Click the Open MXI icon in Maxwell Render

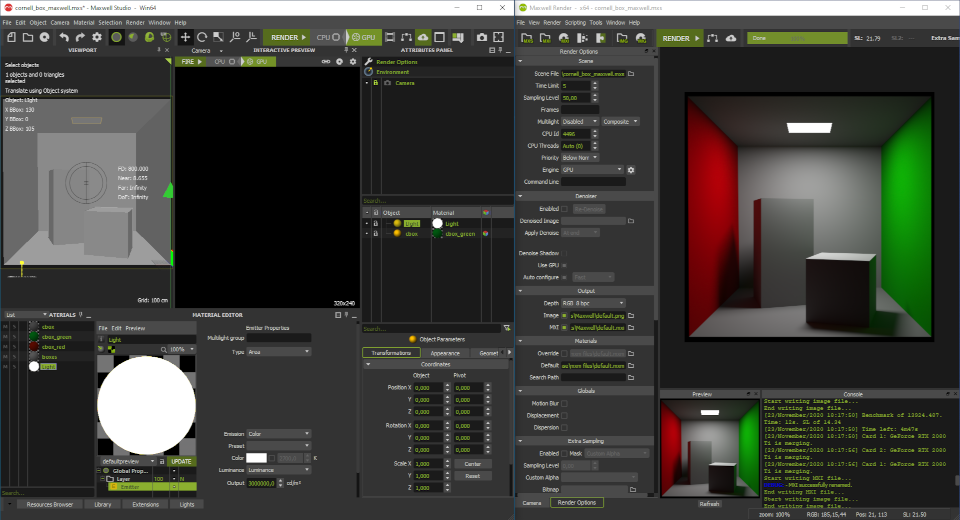[x=545, y=38]
